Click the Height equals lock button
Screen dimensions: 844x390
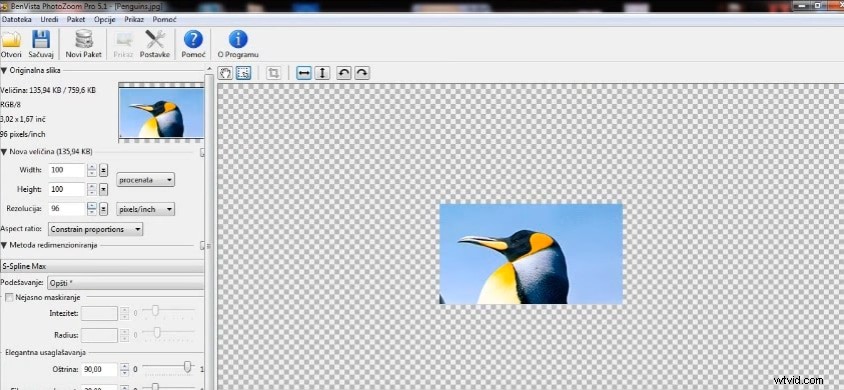[x=103, y=189]
